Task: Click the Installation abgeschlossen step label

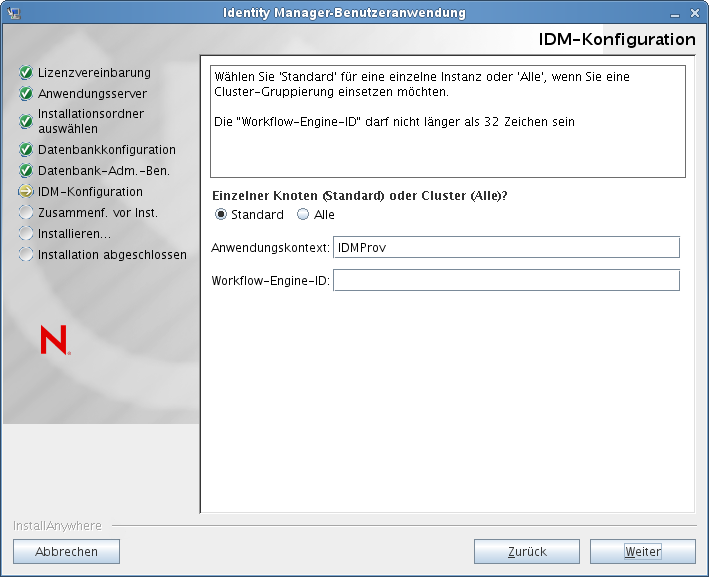Action: click(x=112, y=255)
